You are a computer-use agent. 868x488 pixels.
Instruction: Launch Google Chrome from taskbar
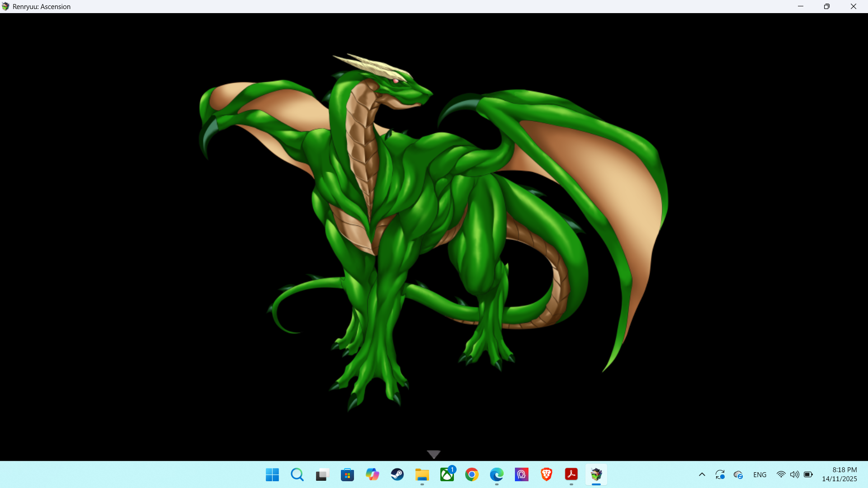point(472,474)
